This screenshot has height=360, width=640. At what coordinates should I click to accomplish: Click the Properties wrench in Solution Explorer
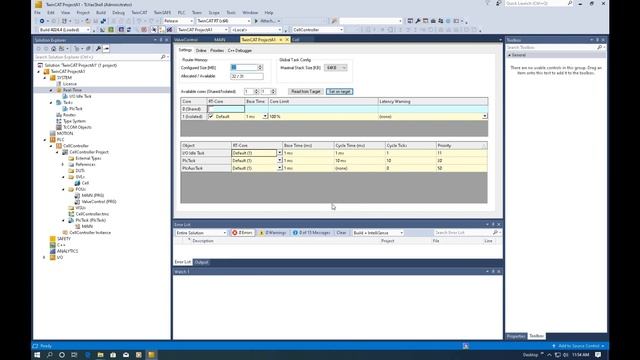tap(98, 49)
